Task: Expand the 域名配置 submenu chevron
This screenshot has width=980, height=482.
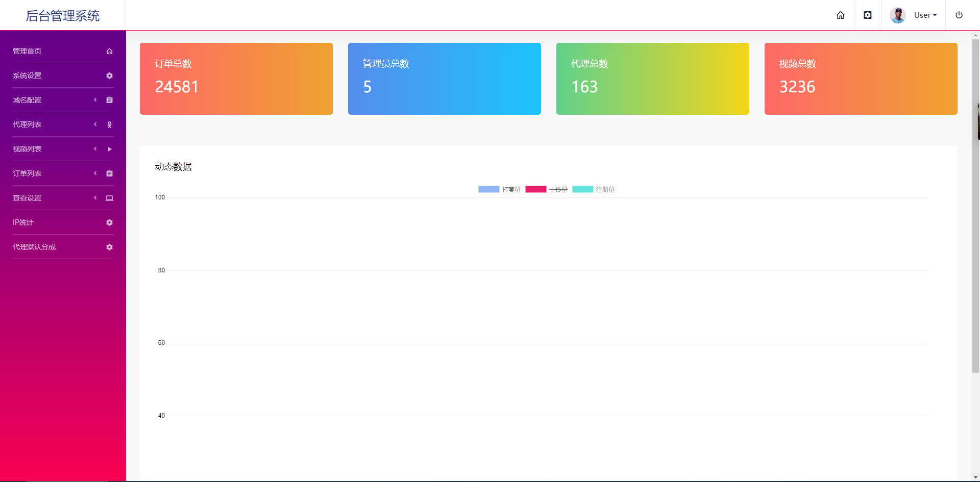Action: (x=95, y=100)
